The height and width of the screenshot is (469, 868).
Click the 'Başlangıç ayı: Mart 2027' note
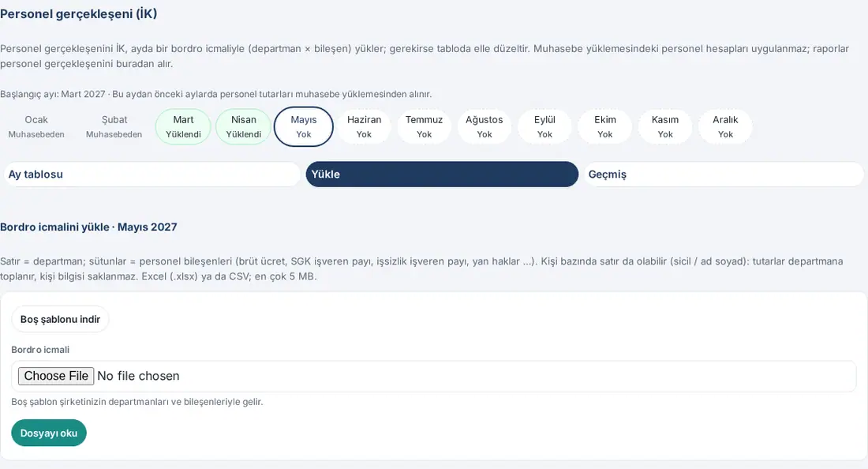[x=216, y=94]
